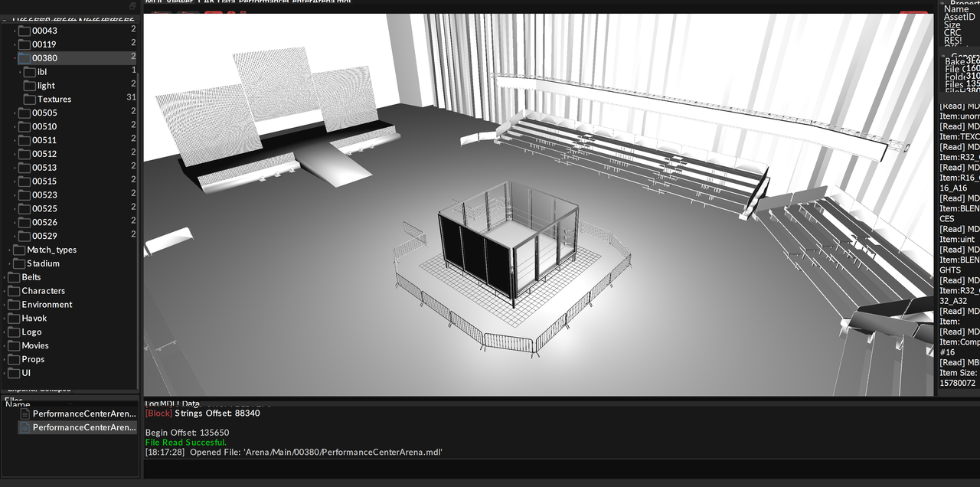Click the folder icon for 00515

click(x=24, y=181)
